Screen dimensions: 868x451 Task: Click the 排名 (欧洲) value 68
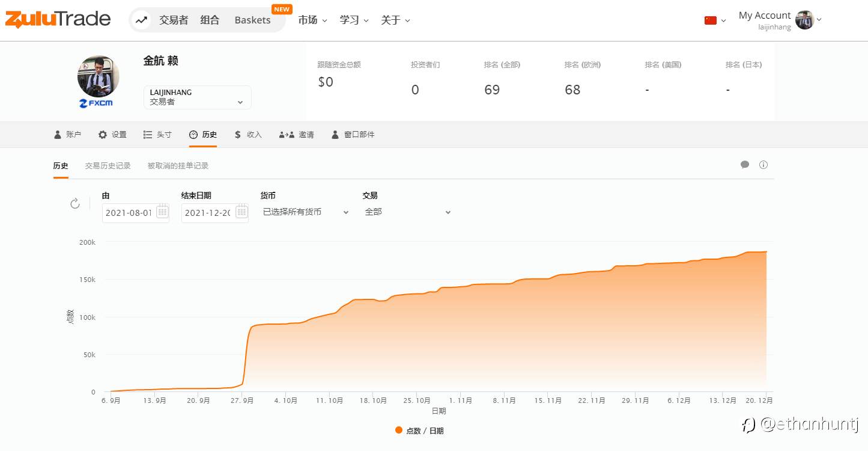coord(572,90)
